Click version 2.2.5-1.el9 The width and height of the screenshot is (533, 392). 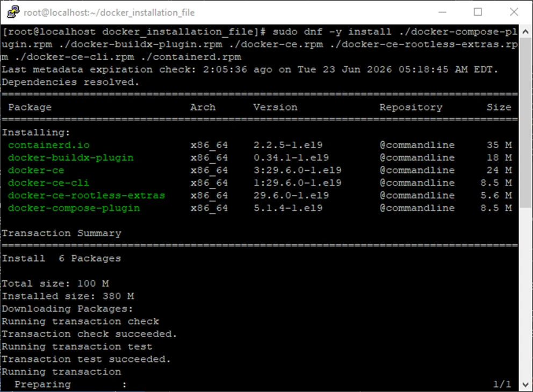tap(288, 145)
